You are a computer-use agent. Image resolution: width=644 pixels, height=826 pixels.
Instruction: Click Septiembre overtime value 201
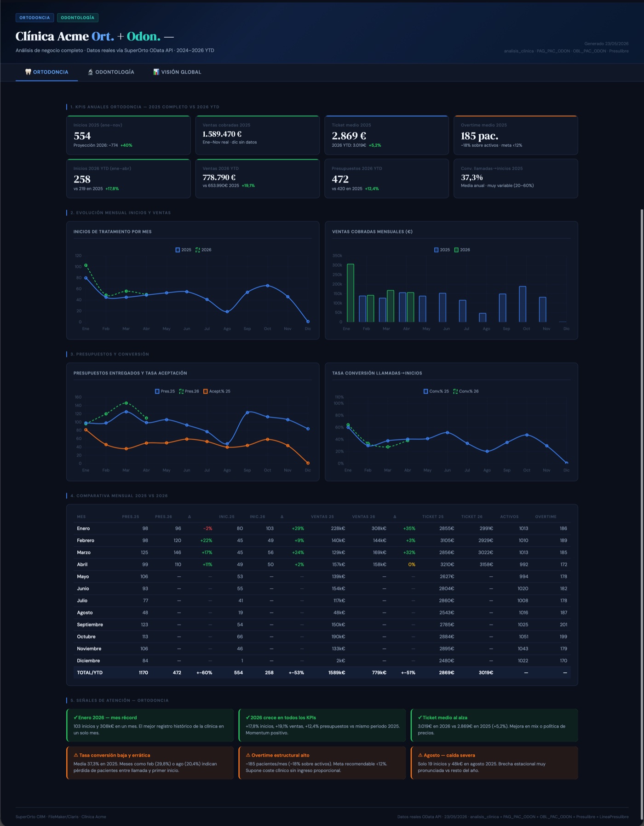point(563,625)
